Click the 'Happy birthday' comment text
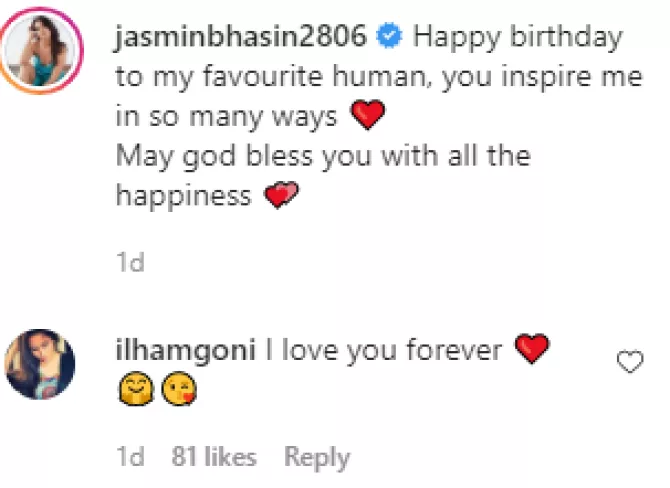The width and height of the screenshot is (670, 488). tap(517, 38)
